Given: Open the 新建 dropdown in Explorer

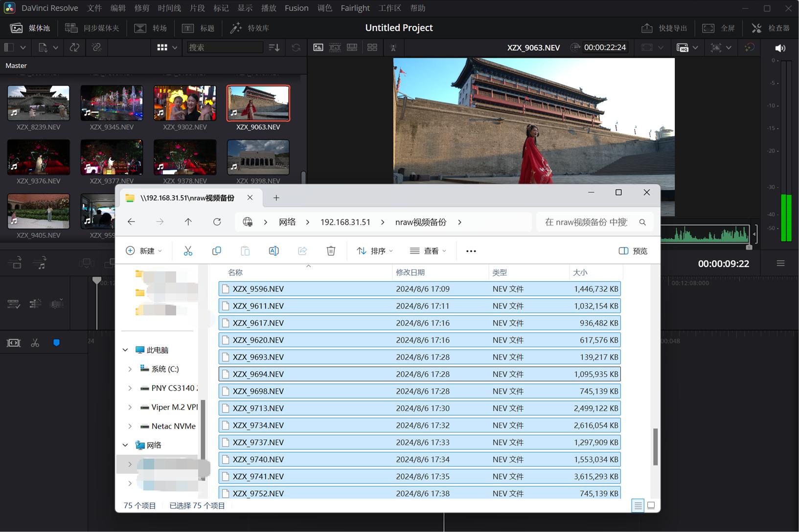Looking at the screenshot, I should coord(143,251).
